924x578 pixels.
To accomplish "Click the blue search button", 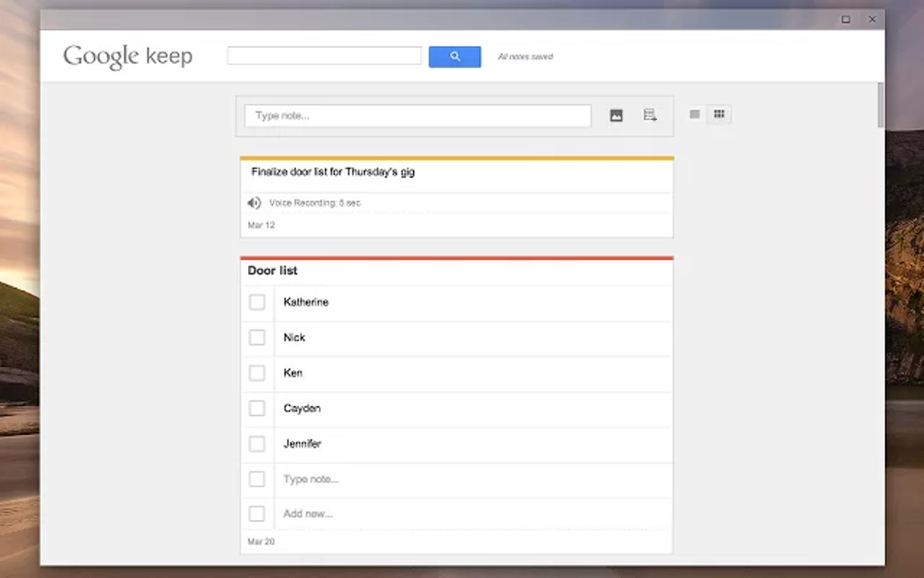I will [x=454, y=56].
